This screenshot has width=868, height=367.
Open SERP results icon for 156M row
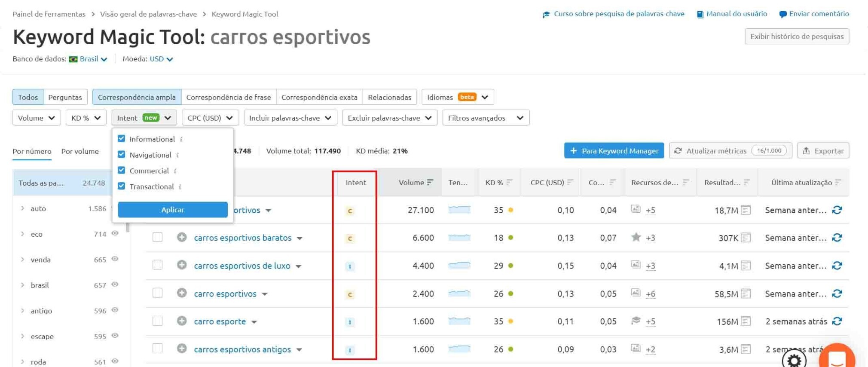point(746,321)
